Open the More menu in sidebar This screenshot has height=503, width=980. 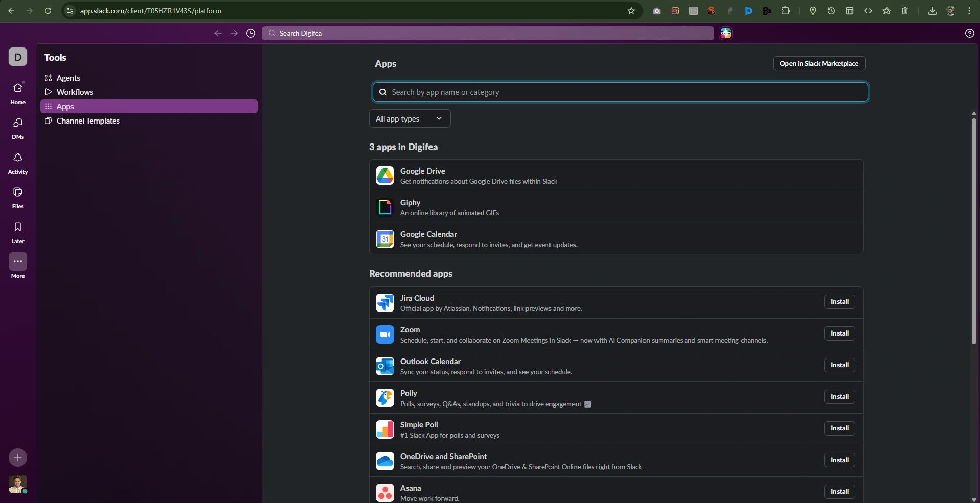18,267
